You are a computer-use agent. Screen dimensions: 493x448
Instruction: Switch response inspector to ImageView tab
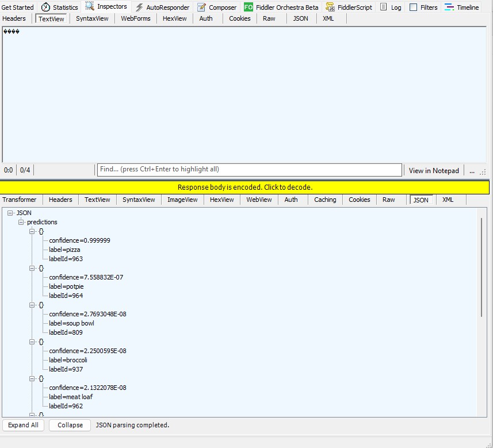182,200
